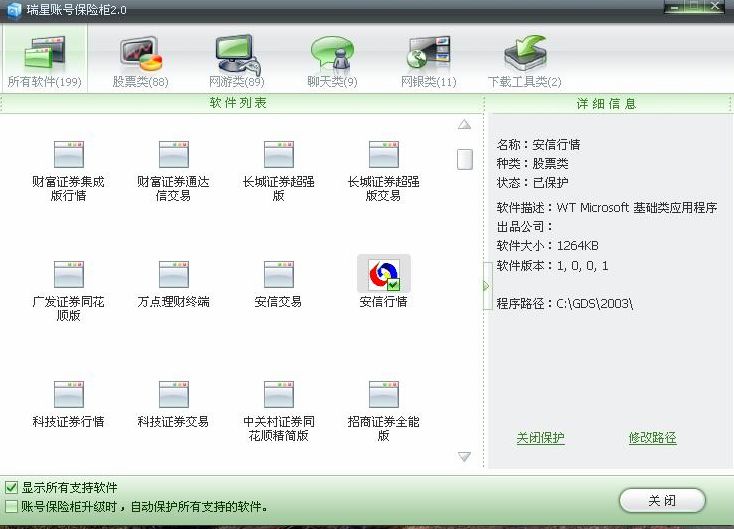734x529 pixels.
Task: Toggle the 显示所有支持软件 checkbox
Action: 11,488
